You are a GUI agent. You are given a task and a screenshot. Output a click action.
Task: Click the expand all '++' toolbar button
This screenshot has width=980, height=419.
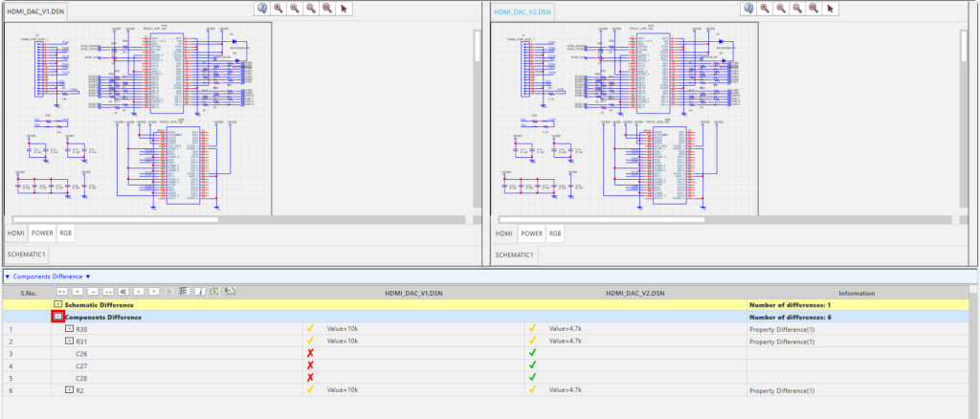[62, 291]
